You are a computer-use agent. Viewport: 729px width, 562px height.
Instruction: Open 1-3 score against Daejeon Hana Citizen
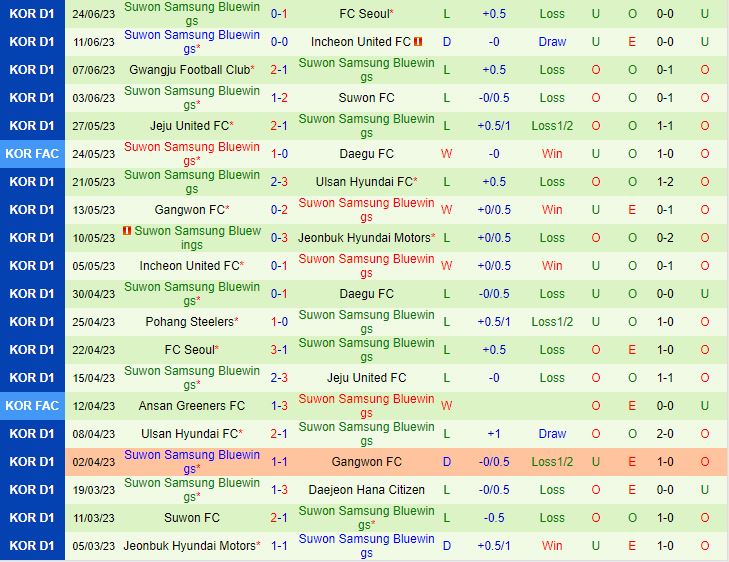(x=279, y=489)
